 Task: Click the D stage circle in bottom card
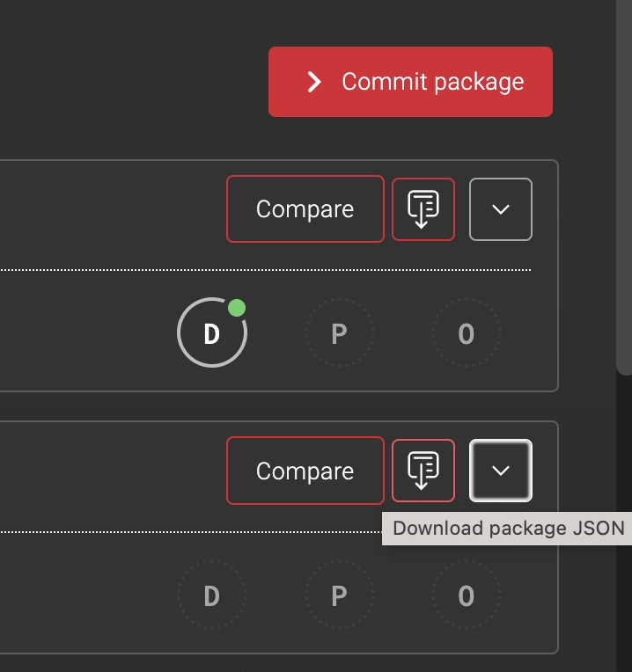pyautogui.click(x=211, y=596)
